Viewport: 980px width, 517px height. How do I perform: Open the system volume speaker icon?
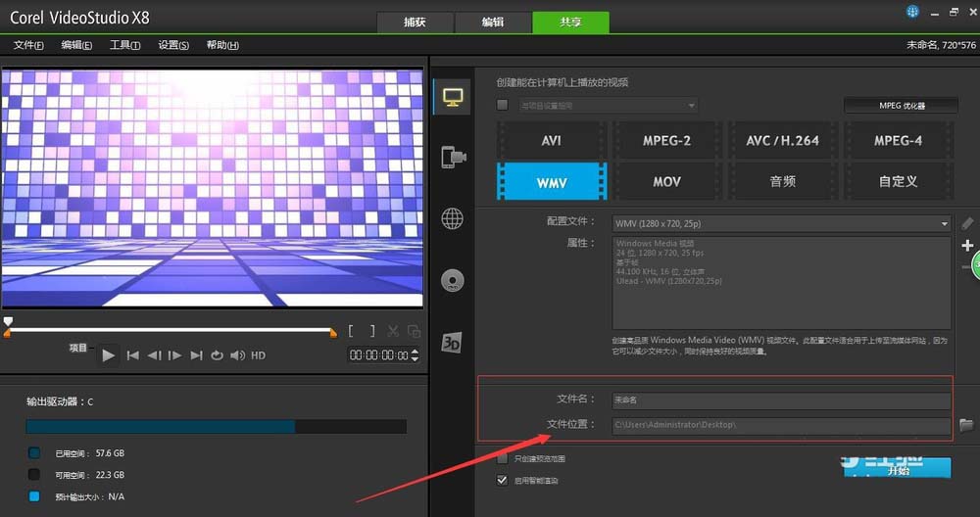click(x=237, y=355)
